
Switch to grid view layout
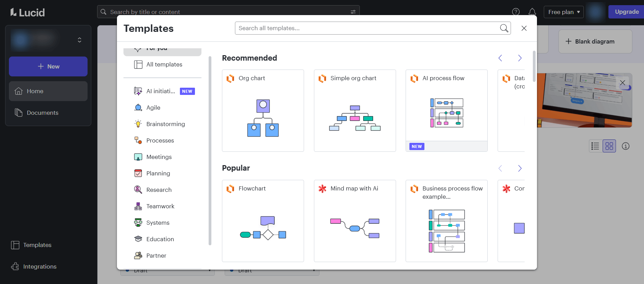609,146
